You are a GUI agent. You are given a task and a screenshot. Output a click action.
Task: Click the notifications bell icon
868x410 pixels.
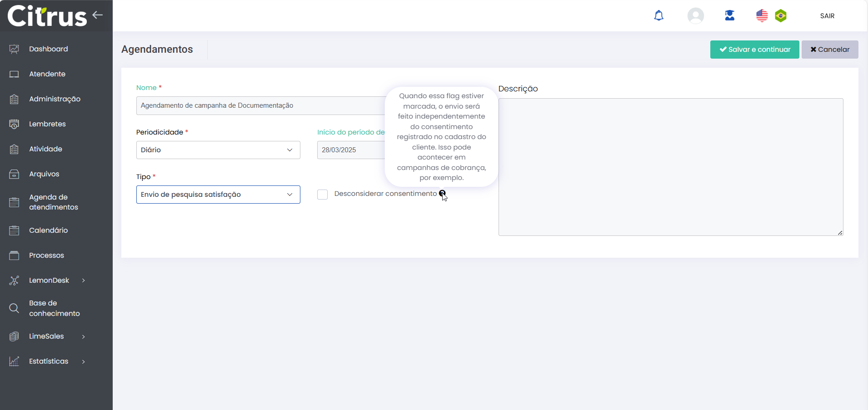tap(658, 16)
